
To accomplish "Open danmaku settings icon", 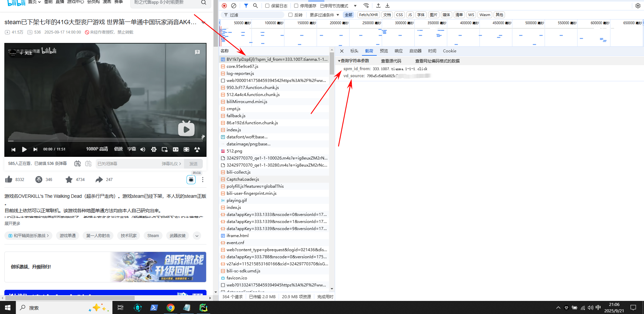I will coord(88,164).
